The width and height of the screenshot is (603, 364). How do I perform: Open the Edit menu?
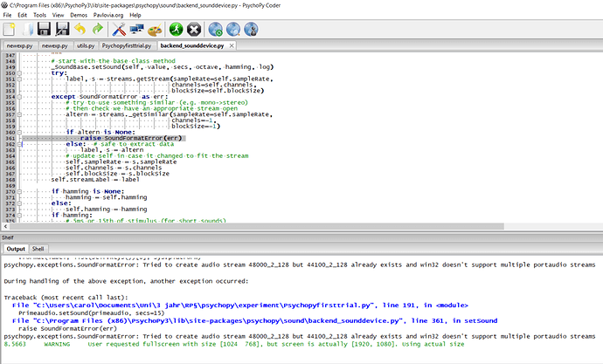coord(23,15)
